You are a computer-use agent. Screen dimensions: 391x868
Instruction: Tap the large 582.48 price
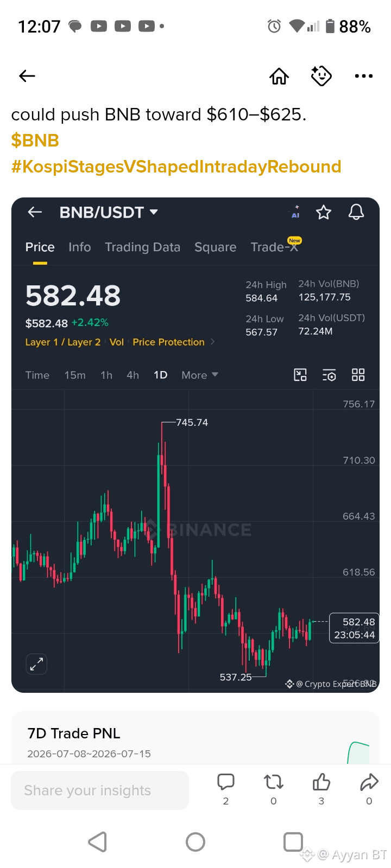(73, 296)
